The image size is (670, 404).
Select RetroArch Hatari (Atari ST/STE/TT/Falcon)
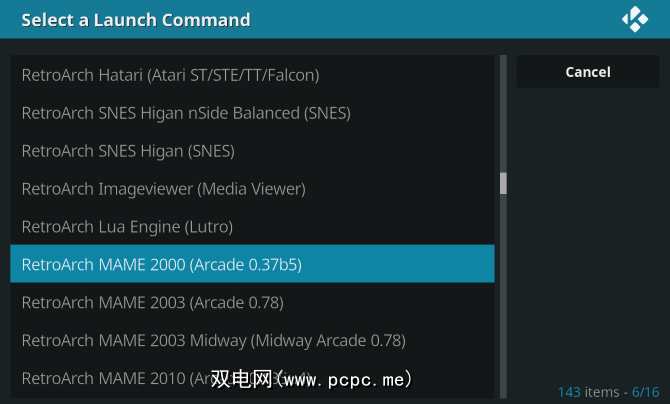pyautogui.click(x=170, y=75)
